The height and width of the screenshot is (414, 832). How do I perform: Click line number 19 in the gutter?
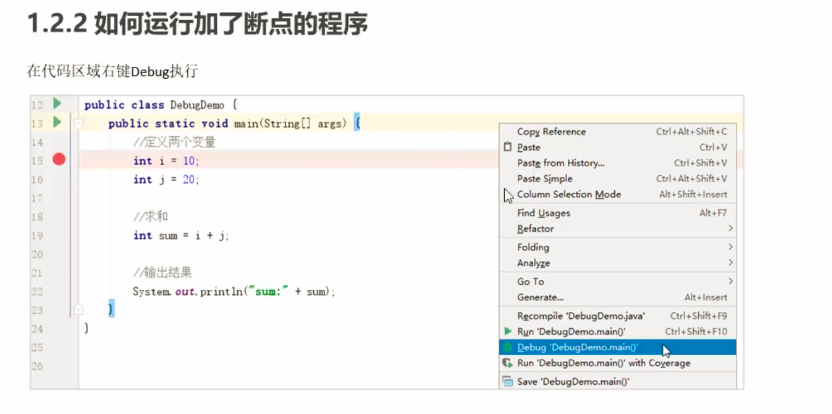point(37,236)
